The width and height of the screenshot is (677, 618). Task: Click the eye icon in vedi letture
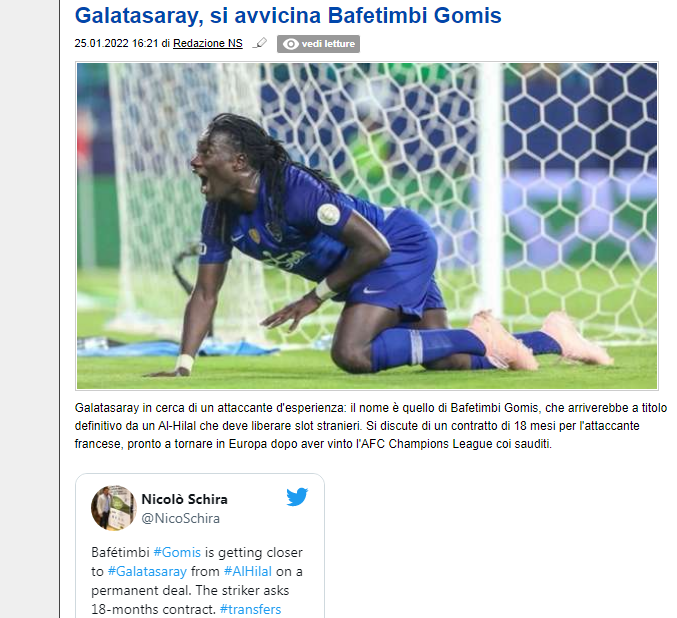pyautogui.click(x=291, y=44)
